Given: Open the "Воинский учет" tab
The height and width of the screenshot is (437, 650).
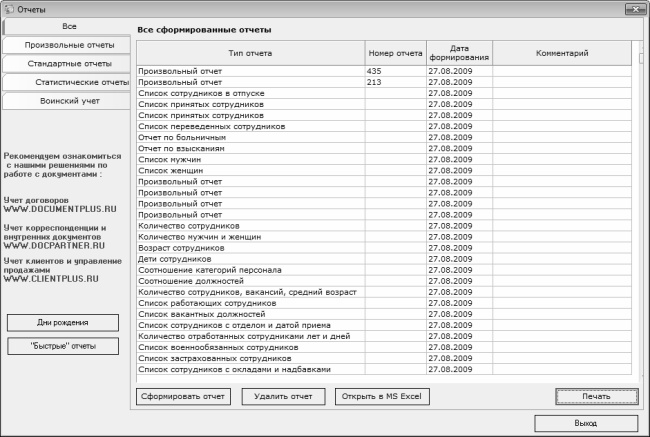Looking at the screenshot, I should coord(65,100).
